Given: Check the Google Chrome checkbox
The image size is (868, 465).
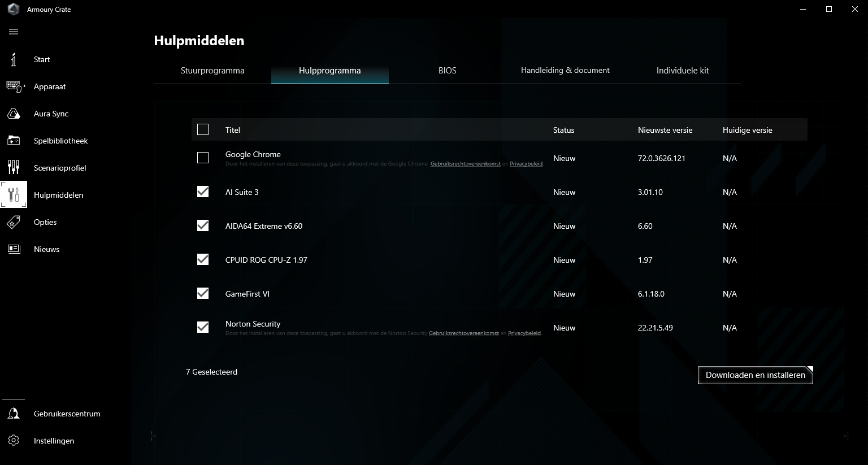Looking at the screenshot, I should 203,158.
